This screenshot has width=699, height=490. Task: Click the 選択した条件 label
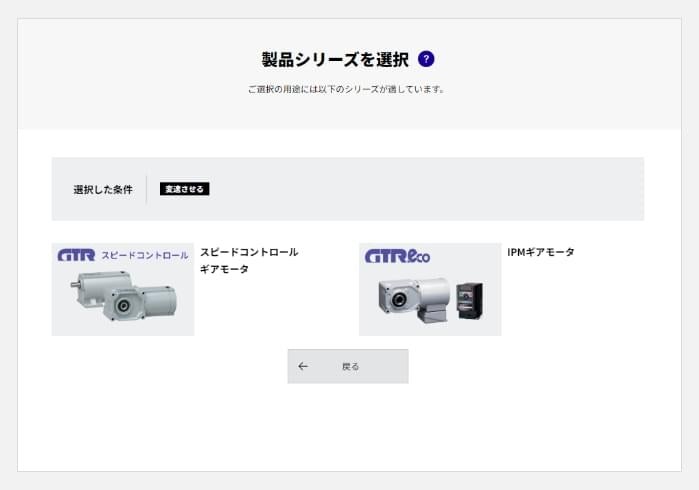click(x=103, y=189)
